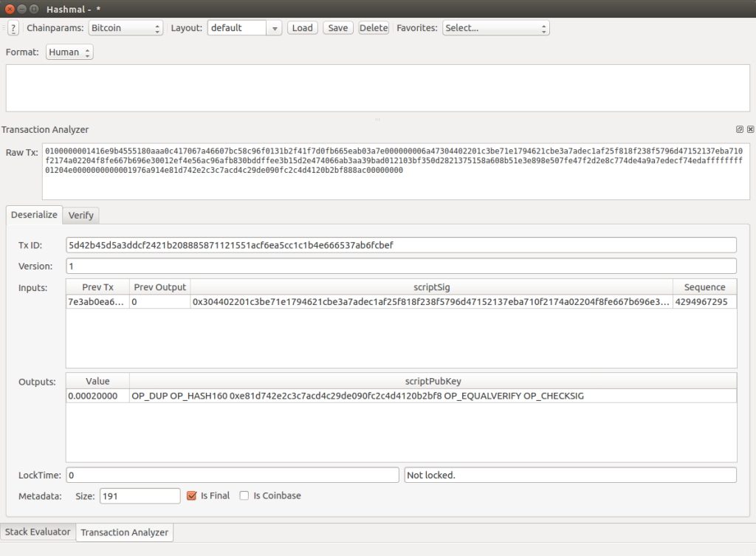Grab the splitter handle above Transaction Analyzer
The width and height of the screenshot is (756, 556).
click(377, 119)
